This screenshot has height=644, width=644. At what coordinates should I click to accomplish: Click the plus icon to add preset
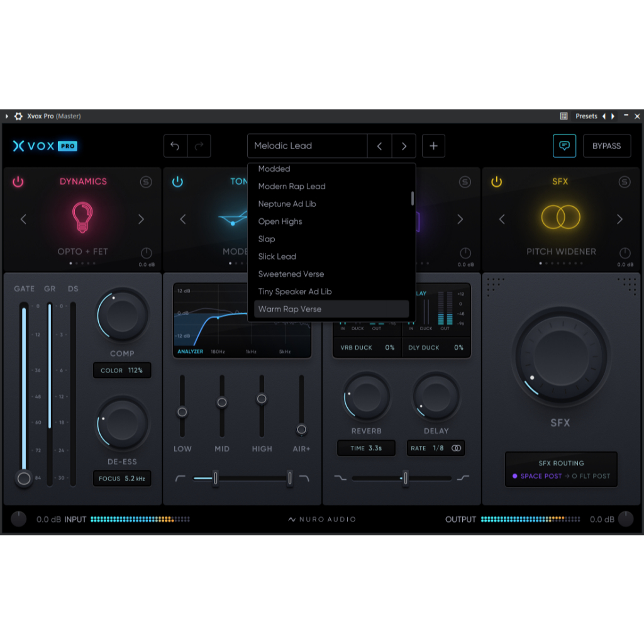[x=433, y=146]
